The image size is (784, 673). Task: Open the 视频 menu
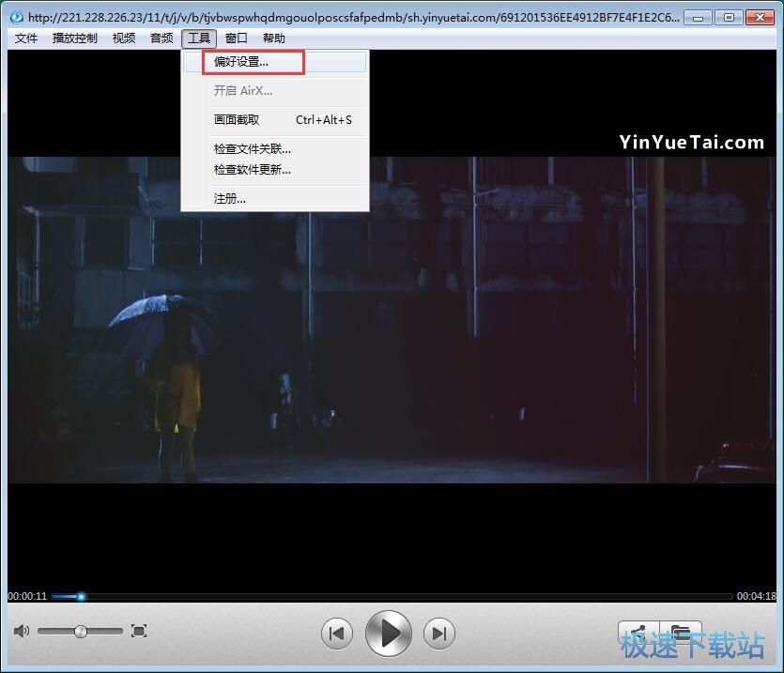(124, 38)
